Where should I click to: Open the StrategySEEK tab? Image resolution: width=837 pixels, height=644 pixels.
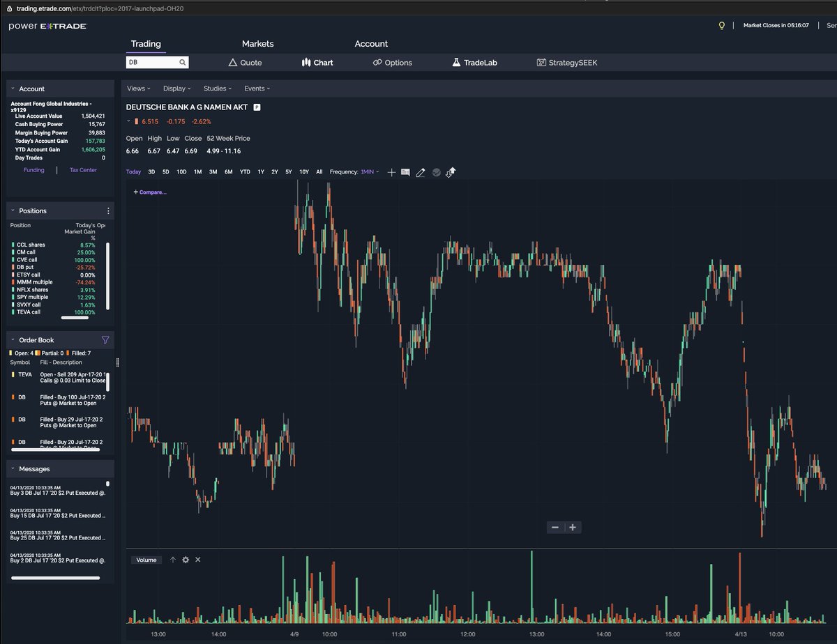click(567, 62)
